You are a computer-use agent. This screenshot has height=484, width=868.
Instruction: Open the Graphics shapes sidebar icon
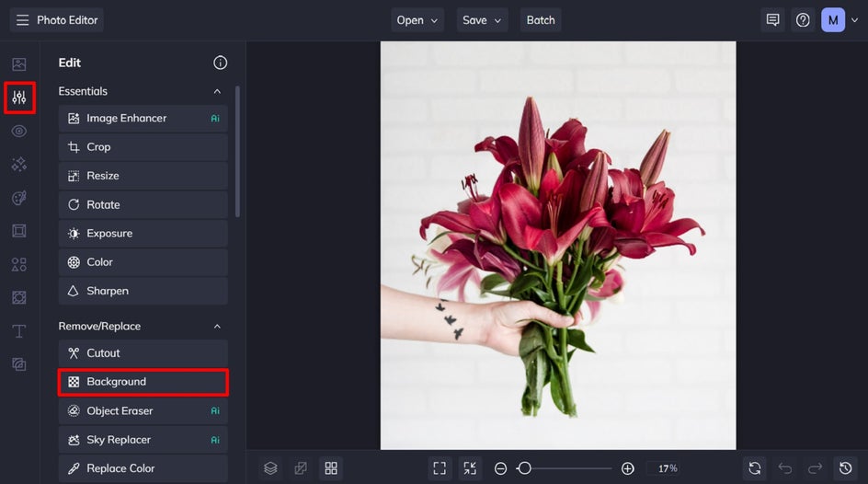18,264
